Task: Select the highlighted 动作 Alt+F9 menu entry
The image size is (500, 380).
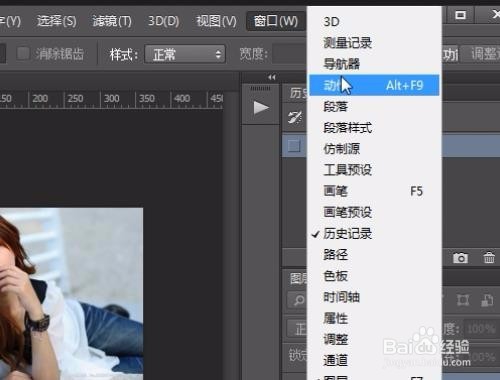Action: 374,85
